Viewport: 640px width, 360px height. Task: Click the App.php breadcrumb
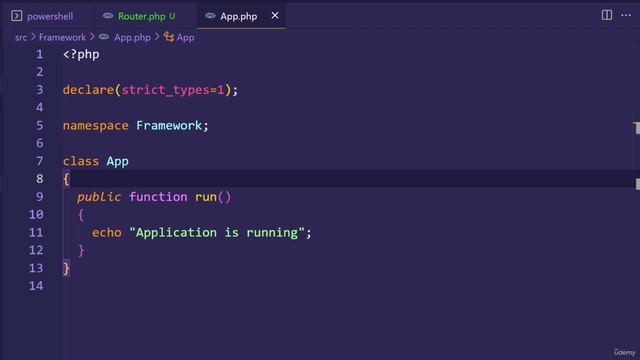tap(132, 38)
